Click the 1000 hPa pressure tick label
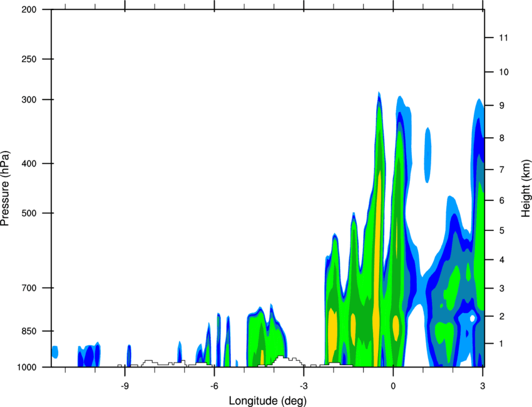 pos(27,368)
